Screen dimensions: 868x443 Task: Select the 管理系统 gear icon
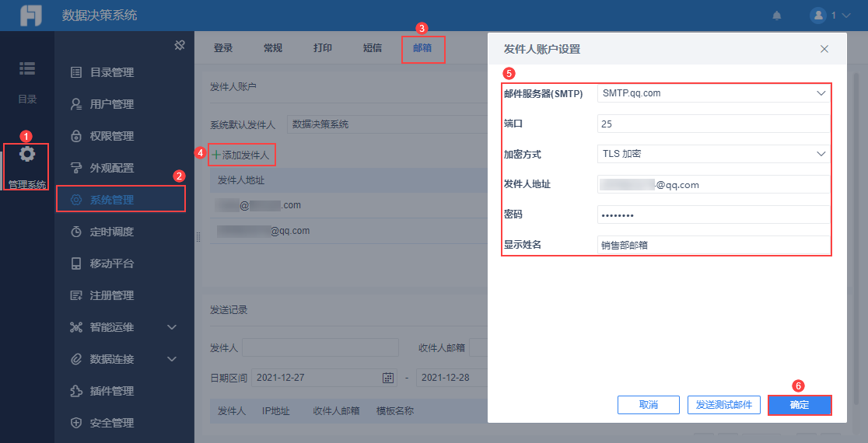27,155
